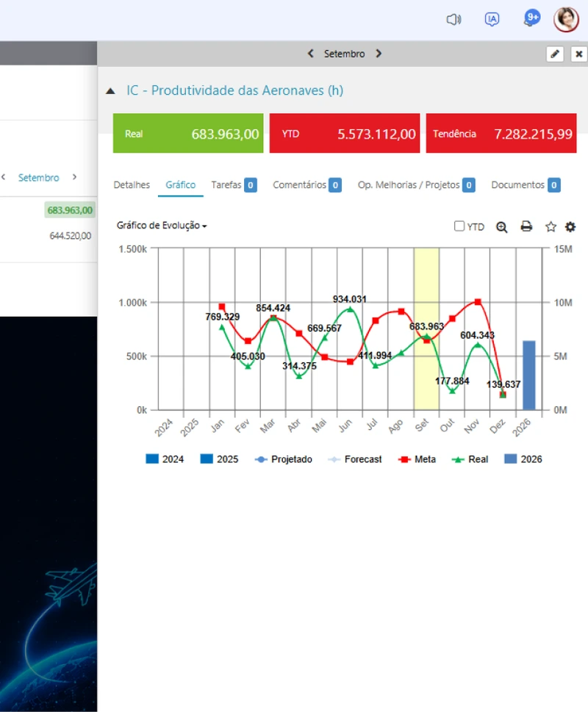Click green 683.963,00 value in left panel
588x712 pixels.
coord(70,210)
